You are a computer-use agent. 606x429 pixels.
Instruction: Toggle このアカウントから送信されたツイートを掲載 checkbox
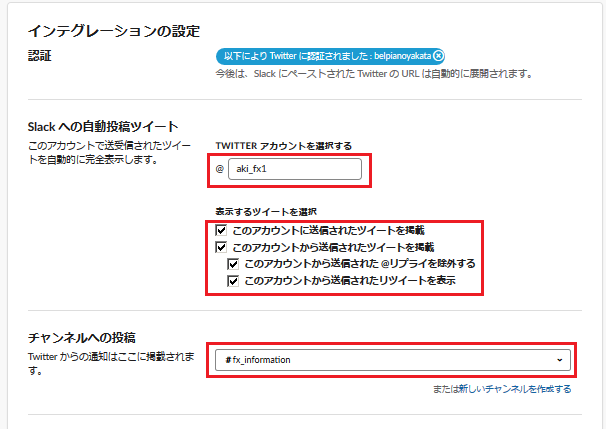[221, 247]
